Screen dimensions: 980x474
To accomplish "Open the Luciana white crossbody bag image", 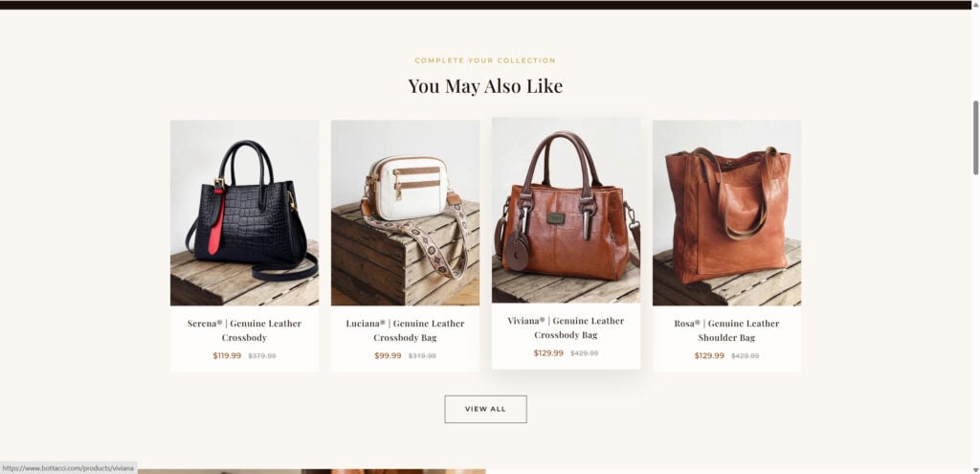I will [x=405, y=213].
